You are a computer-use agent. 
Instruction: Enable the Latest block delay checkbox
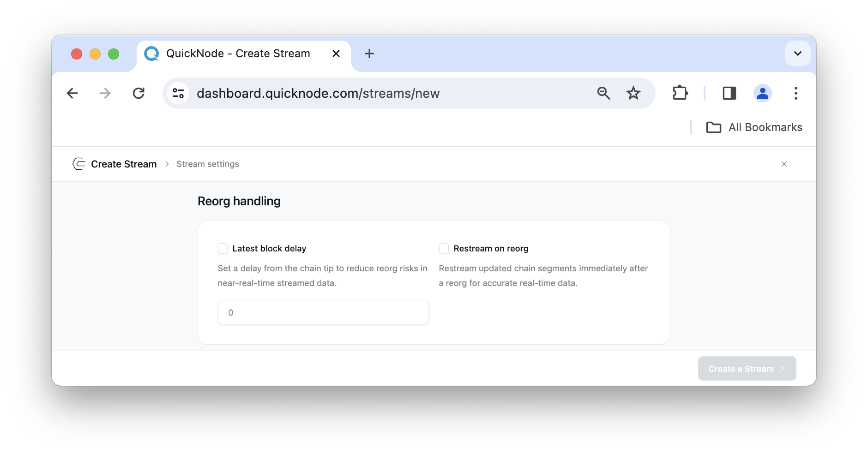point(223,248)
